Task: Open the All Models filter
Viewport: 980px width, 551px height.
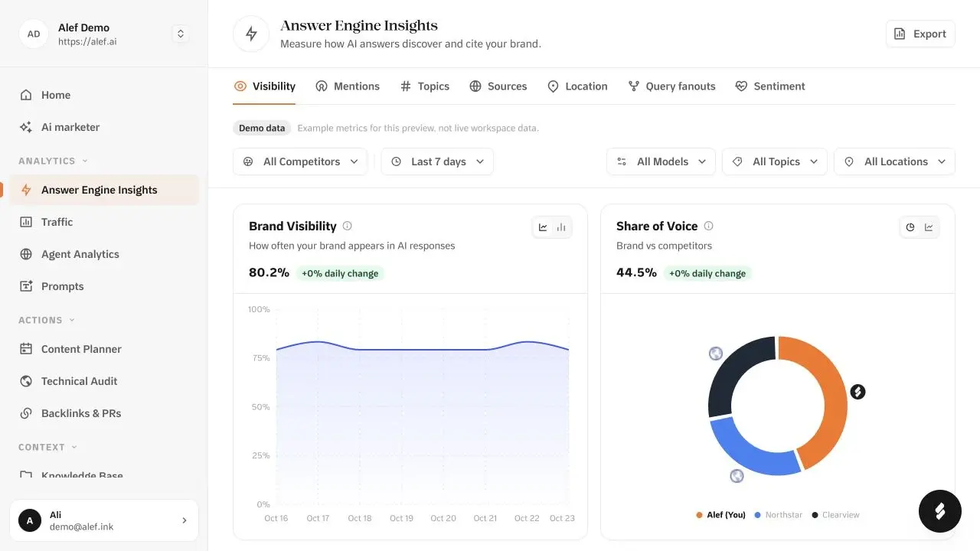Action: coord(661,161)
